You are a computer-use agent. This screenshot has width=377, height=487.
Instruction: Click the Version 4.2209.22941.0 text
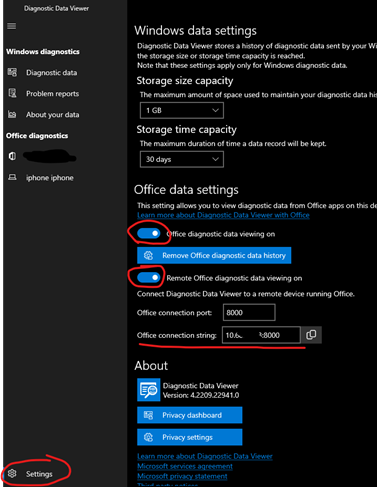[x=201, y=395]
